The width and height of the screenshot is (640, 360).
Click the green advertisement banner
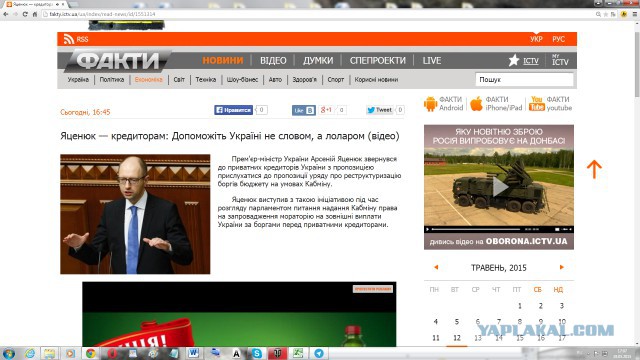[x=239, y=314]
